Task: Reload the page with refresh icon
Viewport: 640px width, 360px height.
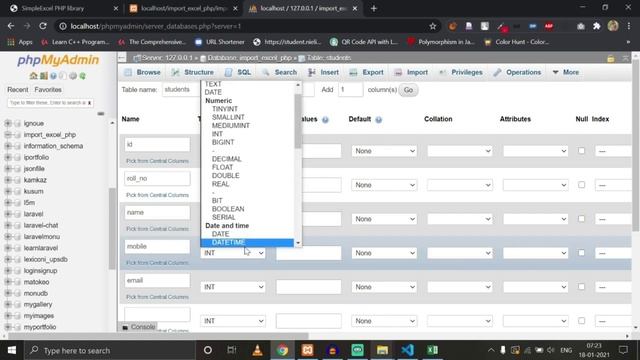Action: point(43,26)
